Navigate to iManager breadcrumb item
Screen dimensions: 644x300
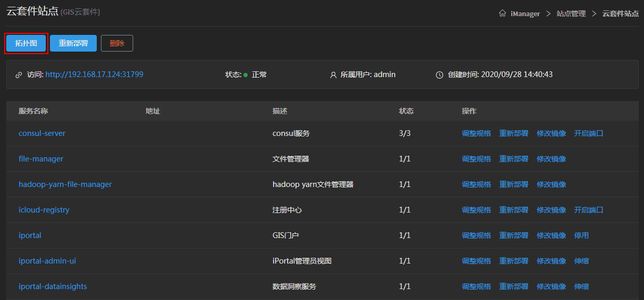pyautogui.click(x=525, y=14)
